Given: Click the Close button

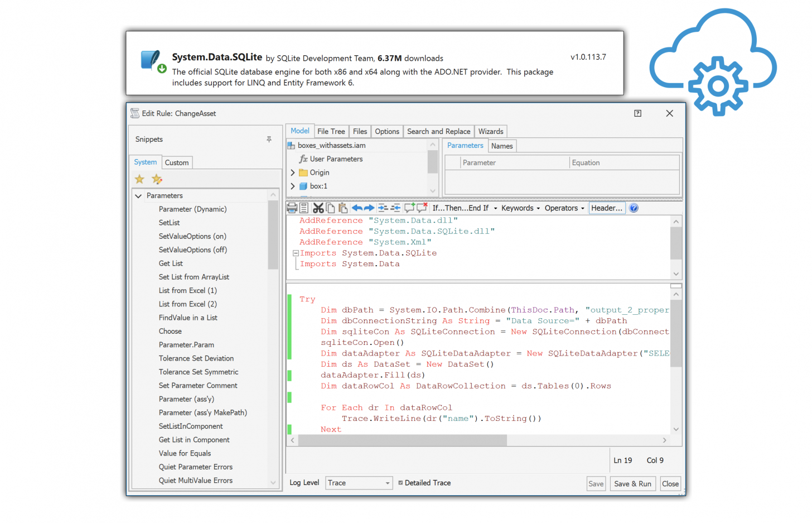Looking at the screenshot, I should pyautogui.click(x=670, y=484).
